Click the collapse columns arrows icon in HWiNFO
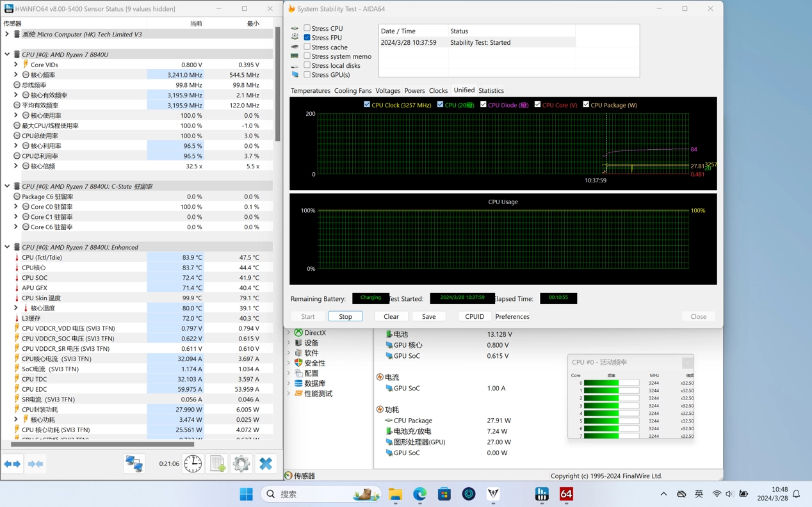812x507 pixels. click(36, 464)
